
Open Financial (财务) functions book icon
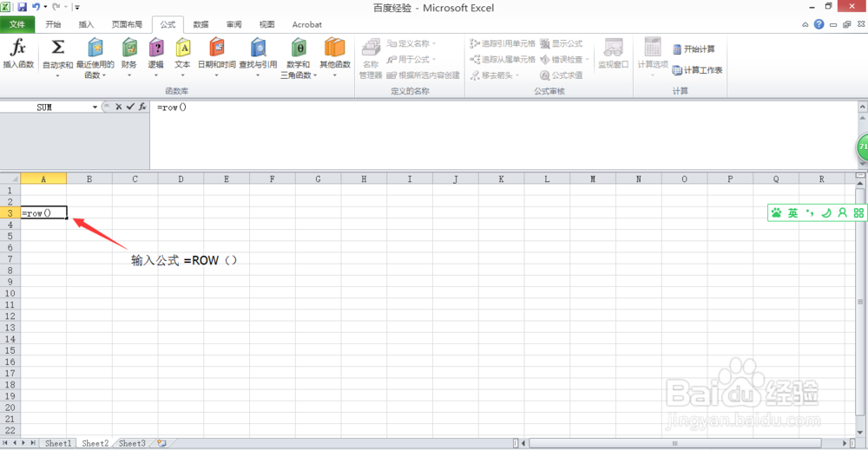pos(129,48)
